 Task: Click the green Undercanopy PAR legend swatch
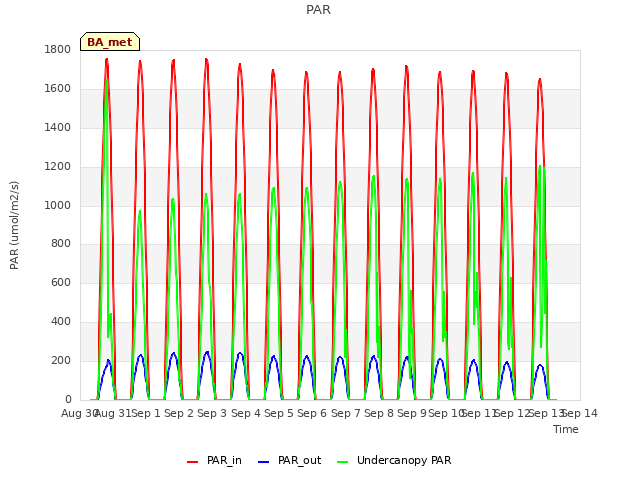click(342, 462)
